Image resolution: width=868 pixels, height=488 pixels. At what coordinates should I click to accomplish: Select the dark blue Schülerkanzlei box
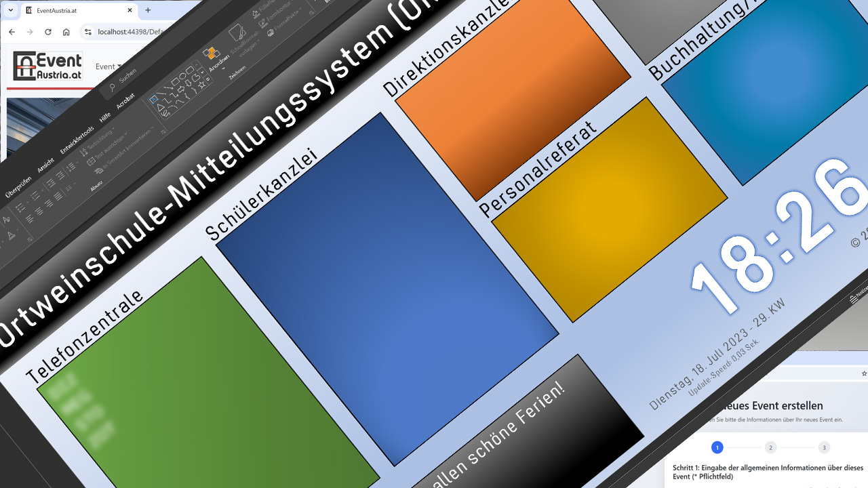pos(387,288)
